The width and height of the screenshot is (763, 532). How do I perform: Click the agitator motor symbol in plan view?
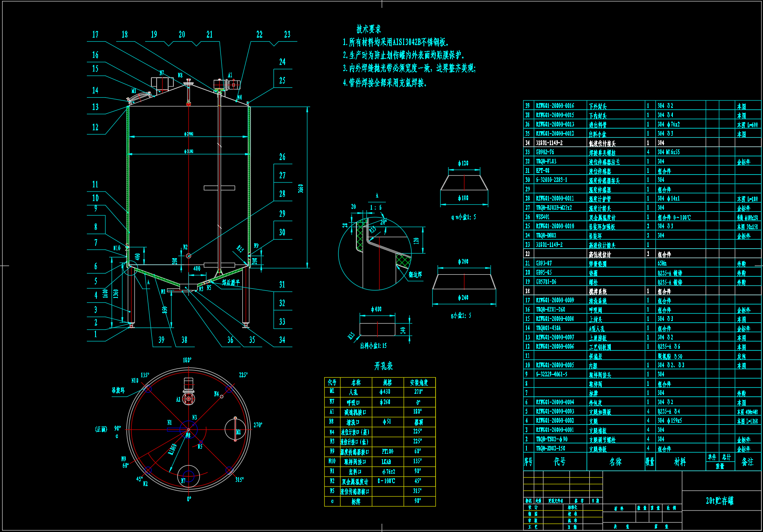coord(189,391)
